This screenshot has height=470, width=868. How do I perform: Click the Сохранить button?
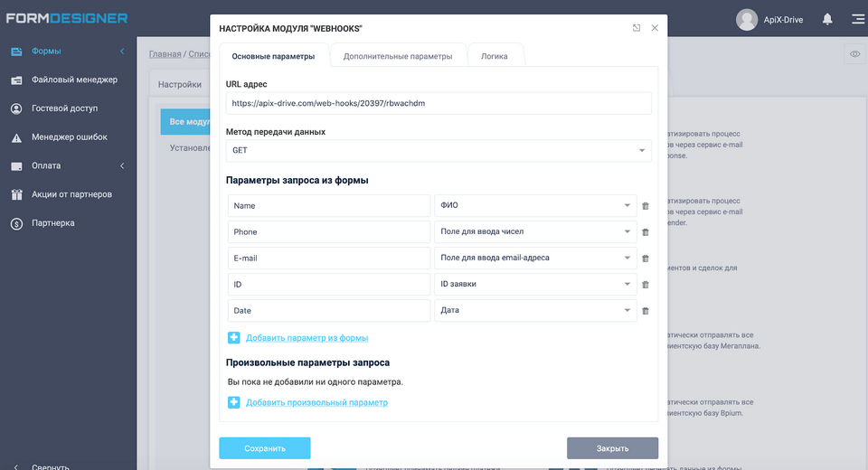click(264, 448)
